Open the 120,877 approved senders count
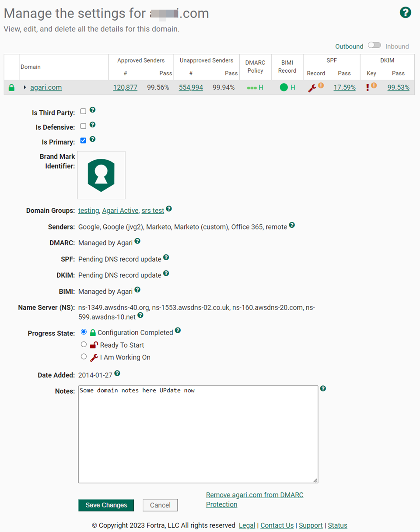 [125, 87]
